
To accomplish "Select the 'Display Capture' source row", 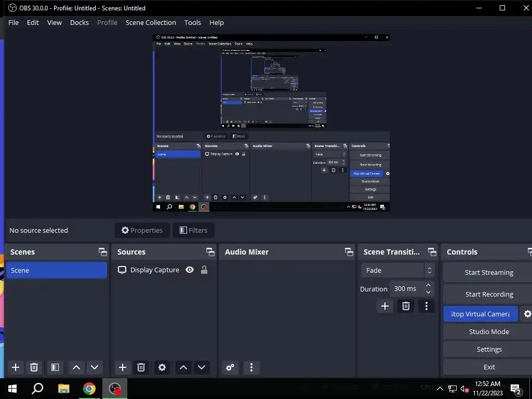I will pos(164,270).
